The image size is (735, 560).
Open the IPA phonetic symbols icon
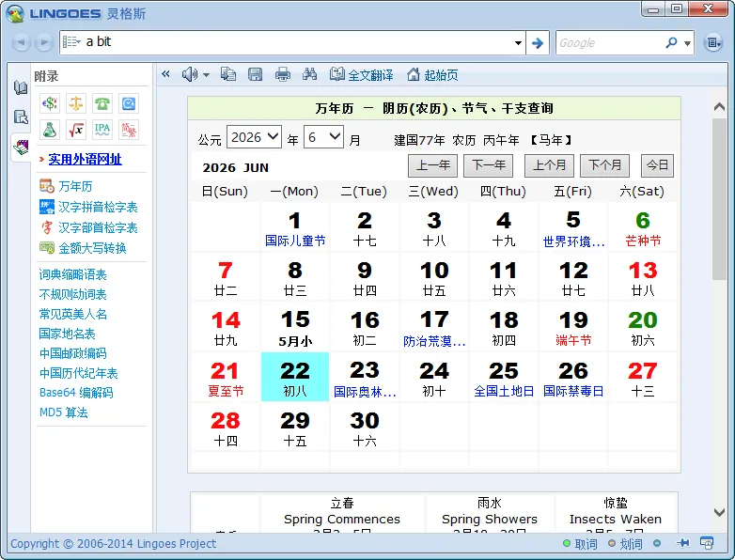[x=102, y=130]
